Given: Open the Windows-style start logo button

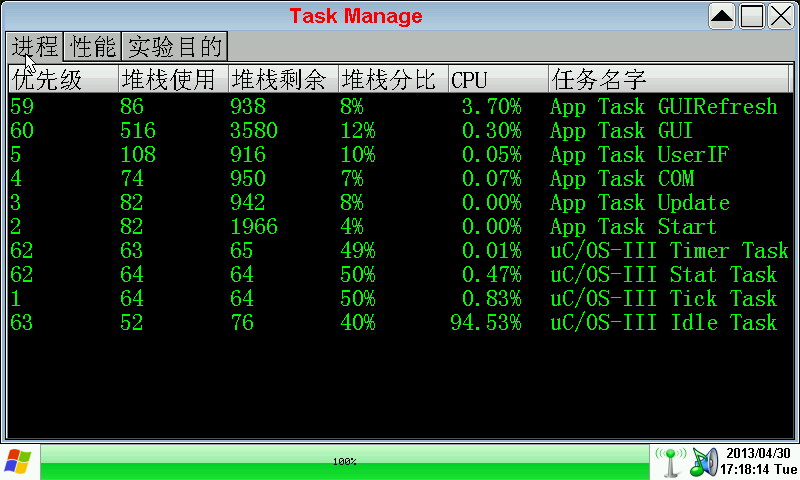Looking at the screenshot, I should click(17, 462).
